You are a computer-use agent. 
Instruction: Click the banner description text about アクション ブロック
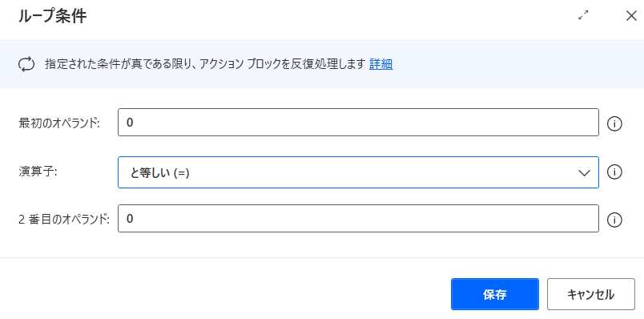coord(205,64)
